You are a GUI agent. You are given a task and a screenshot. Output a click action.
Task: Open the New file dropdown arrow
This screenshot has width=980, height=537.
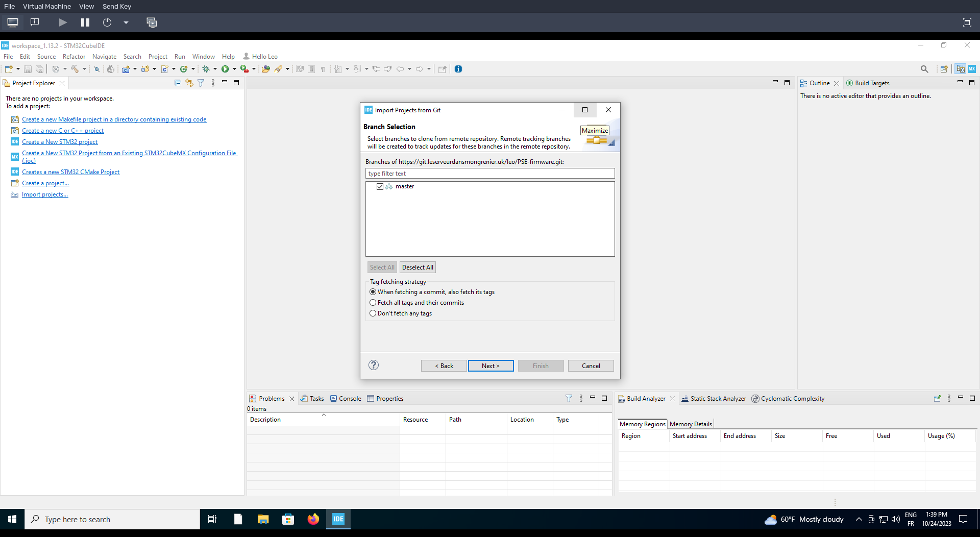tap(18, 69)
